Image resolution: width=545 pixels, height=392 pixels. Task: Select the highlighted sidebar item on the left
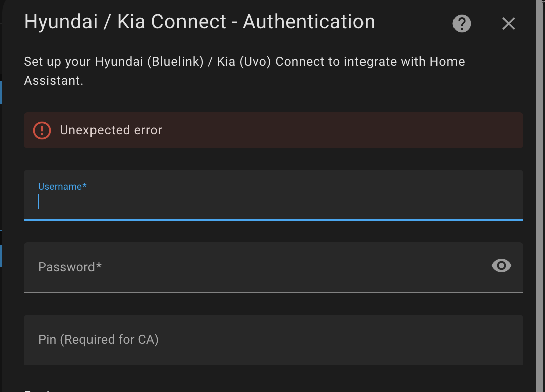coord(2,92)
